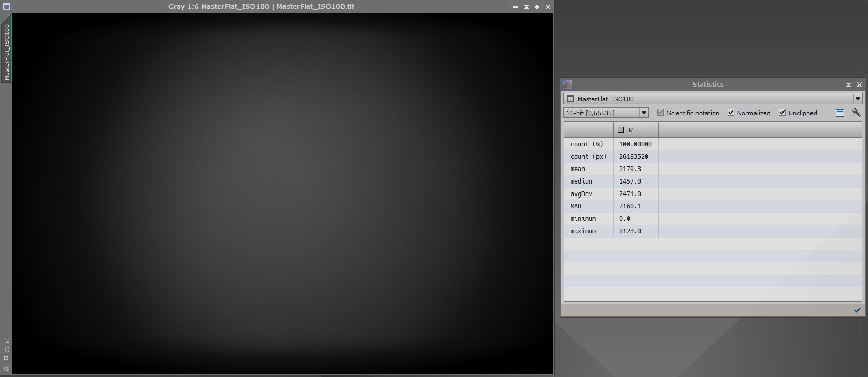The height and width of the screenshot is (377, 868).
Task: Open the blue statistics list options icon
Action: pos(840,113)
